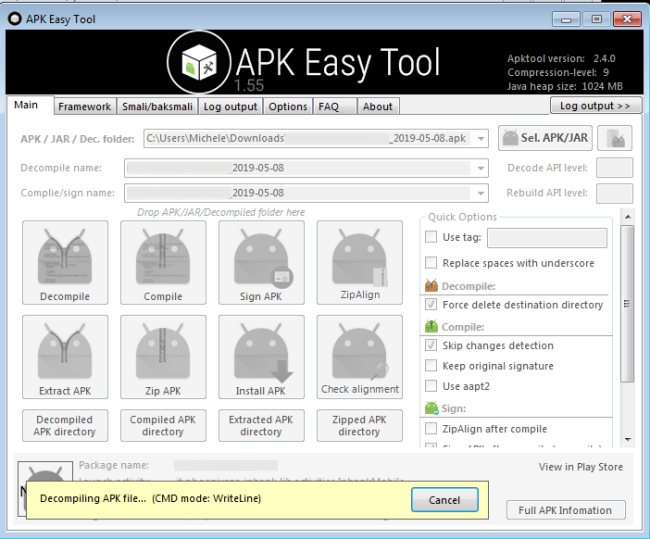Image resolution: width=650 pixels, height=539 pixels.
Task: Click the Quick Options scrollbar up arrow
Action: point(628,217)
